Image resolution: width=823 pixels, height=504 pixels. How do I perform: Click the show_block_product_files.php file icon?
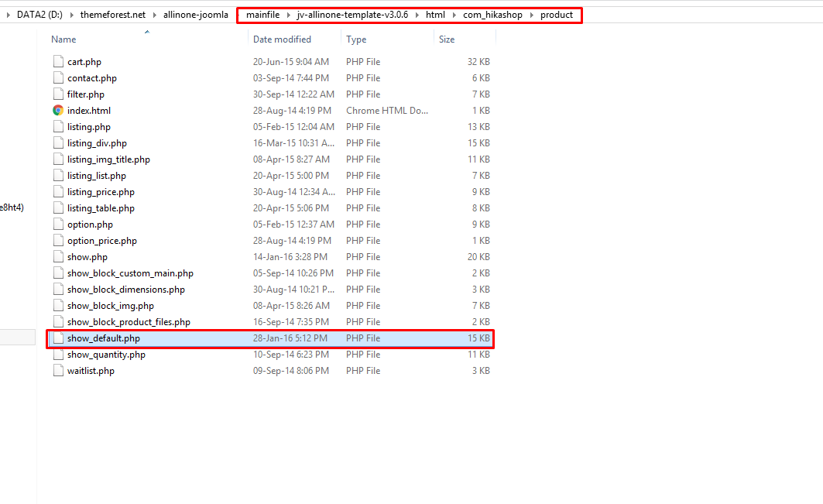(58, 322)
